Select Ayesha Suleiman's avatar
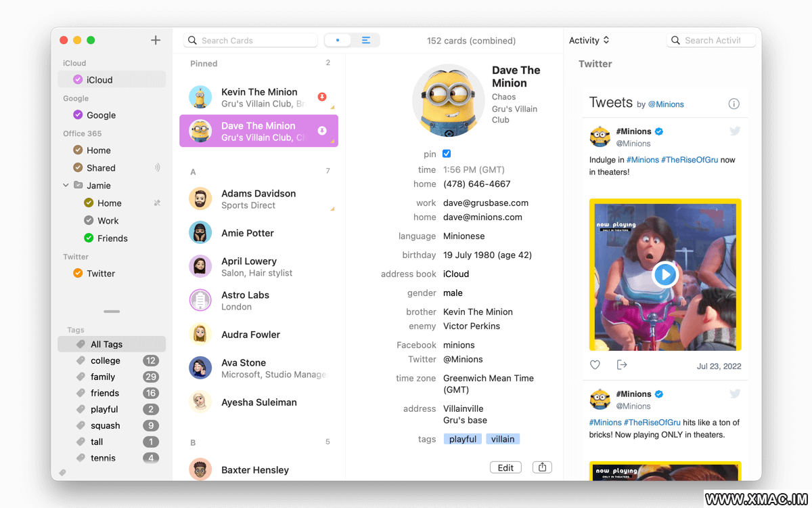The height and width of the screenshot is (508, 812). pos(200,402)
